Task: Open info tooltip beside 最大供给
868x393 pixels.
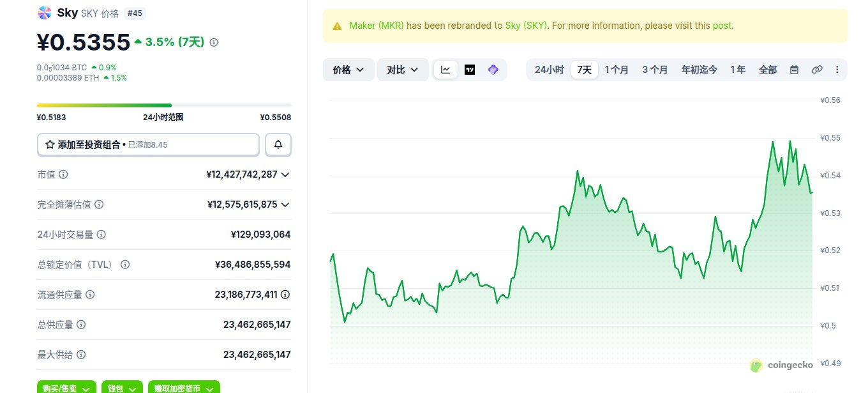Action: (81, 355)
